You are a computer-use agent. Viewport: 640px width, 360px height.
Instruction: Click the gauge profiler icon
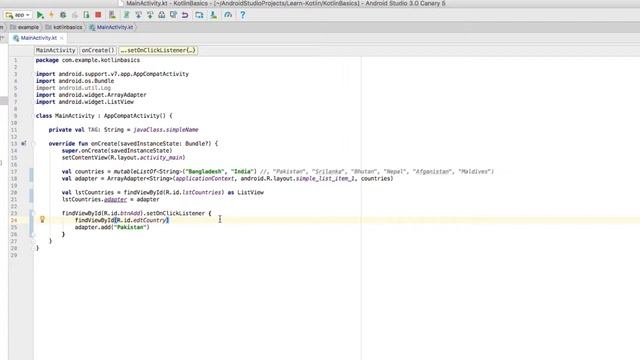click(228, 15)
